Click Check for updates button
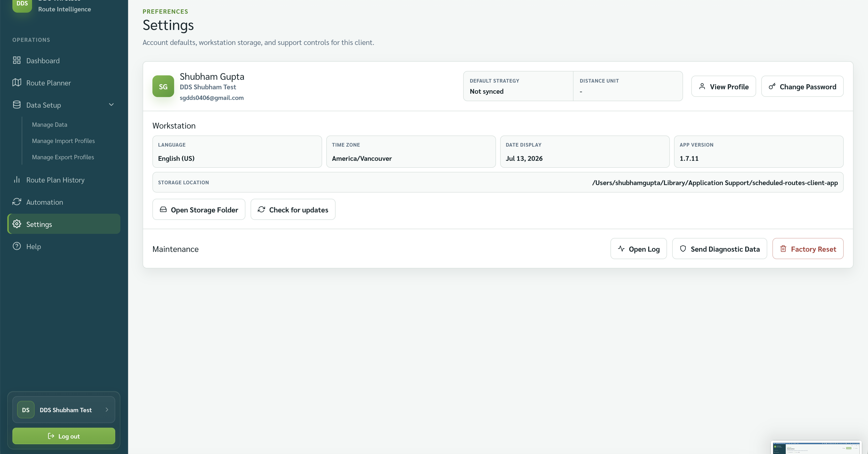 (293, 209)
